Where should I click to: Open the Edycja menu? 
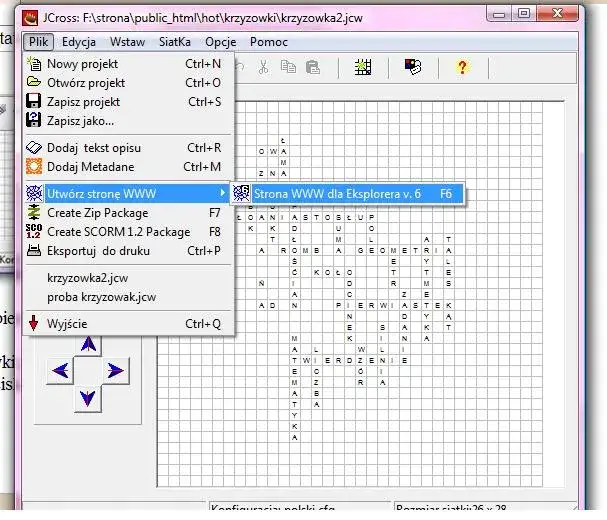coord(79,42)
